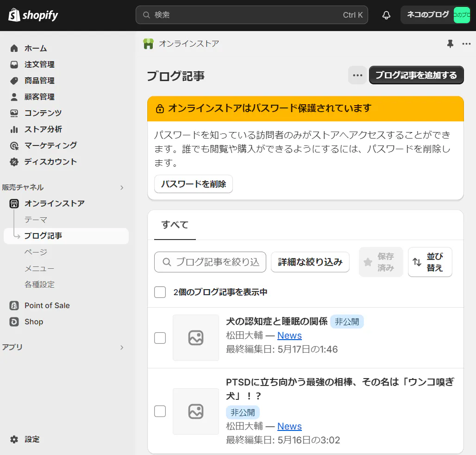Viewport: 476px width, 455px height.
Task: Click the 商品管理 tag icon
Action: tap(14, 81)
